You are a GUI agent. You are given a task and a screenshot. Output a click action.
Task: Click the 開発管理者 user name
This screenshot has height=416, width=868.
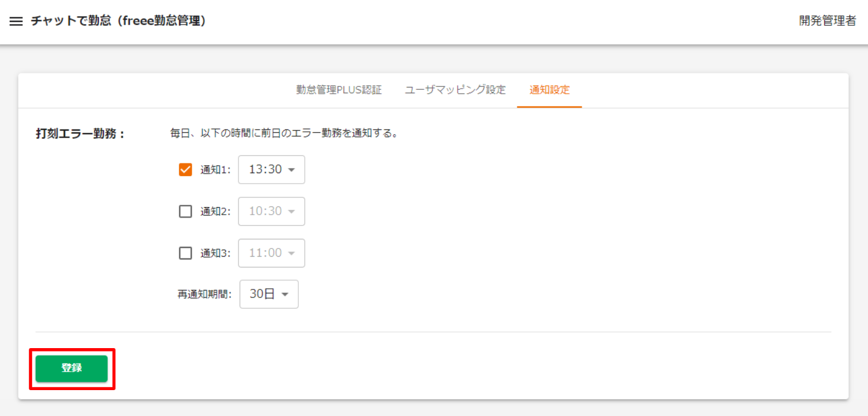tap(827, 21)
